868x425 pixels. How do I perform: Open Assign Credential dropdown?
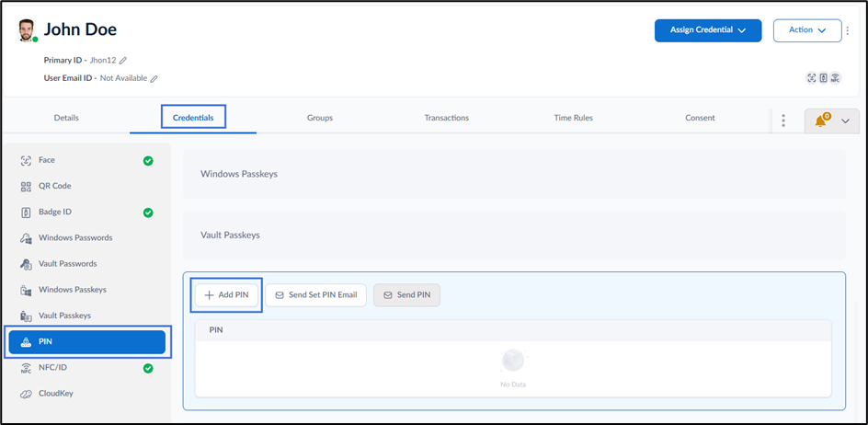(x=708, y=30)
